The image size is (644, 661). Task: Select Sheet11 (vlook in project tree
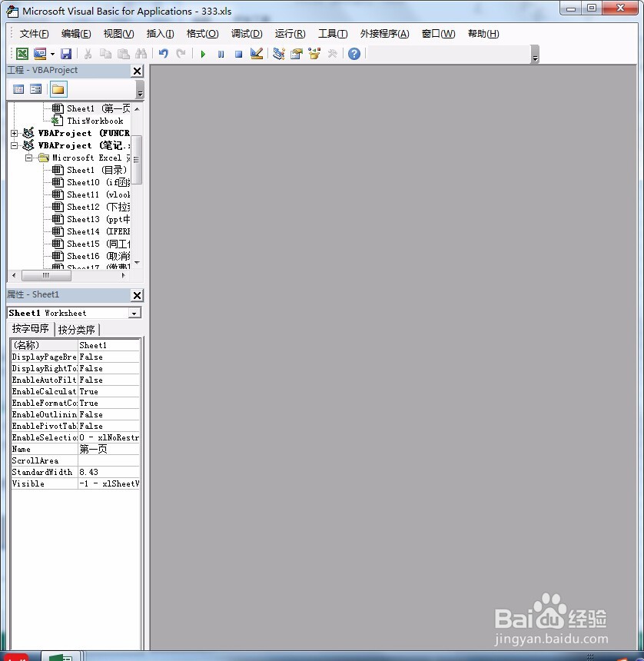(x=98, y=194)
